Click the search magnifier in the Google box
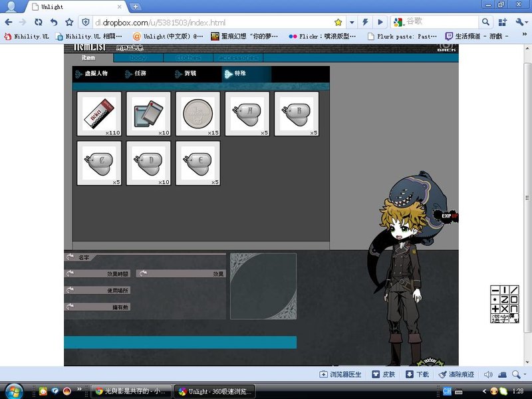 point(485,23)
